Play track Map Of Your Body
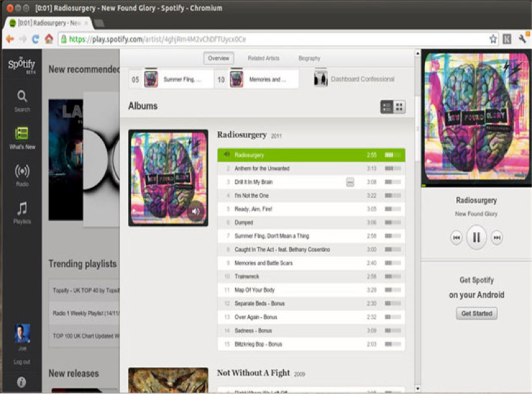 pos(311,290)
